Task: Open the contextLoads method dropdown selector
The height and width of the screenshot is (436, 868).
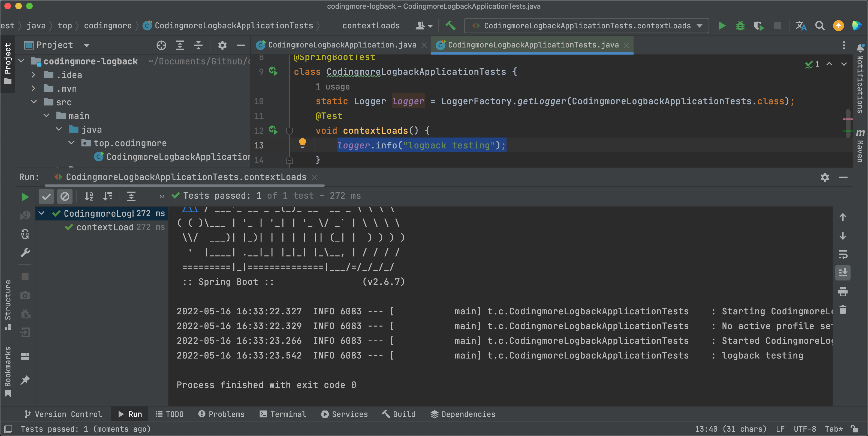Action: click(698, 26)
